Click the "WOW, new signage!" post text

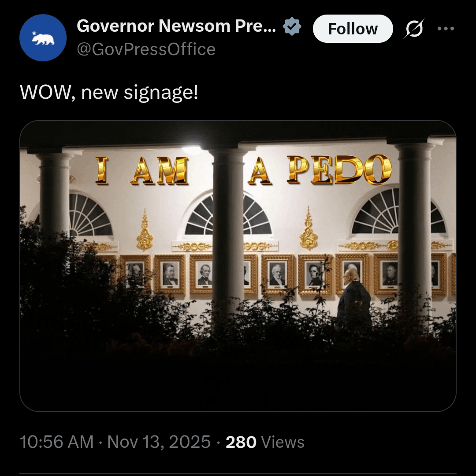tap(109, 92)
